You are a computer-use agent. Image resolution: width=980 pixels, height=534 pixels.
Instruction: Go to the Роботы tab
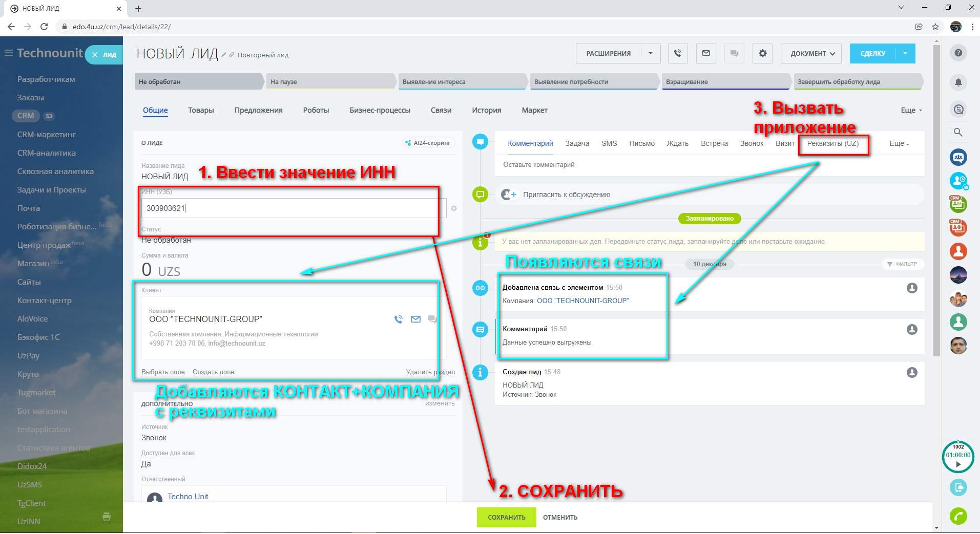pos(316,110)
